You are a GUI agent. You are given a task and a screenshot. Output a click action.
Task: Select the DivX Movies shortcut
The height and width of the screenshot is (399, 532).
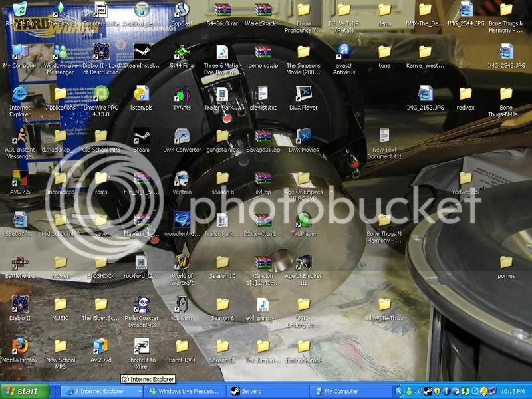tap(303, 136)
